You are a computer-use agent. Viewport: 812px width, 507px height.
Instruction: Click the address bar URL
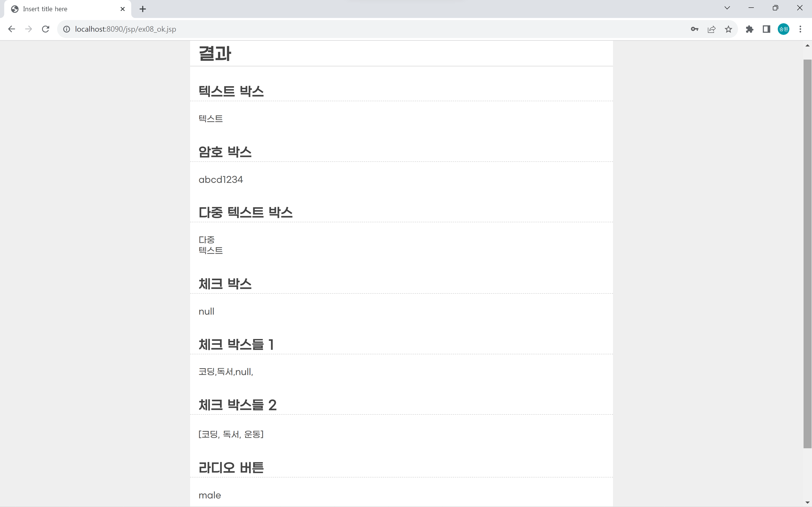click(x=125, y=29)
